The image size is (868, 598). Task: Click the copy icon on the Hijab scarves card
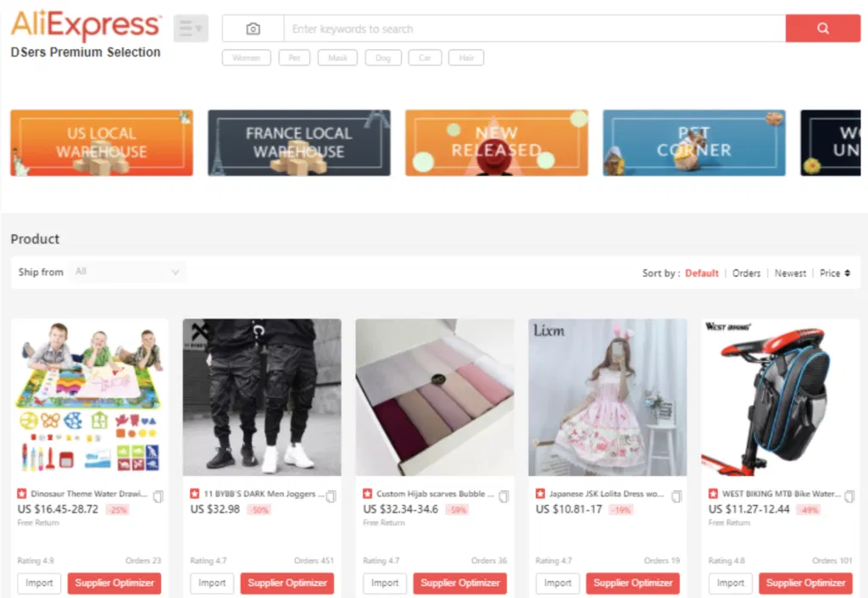click(x=503, y=497)
